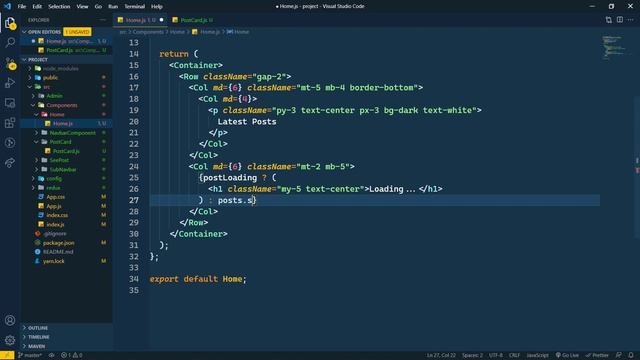Open the Explorer view in activity bar
Screen dimensions: 640x360
coord(10,22)
